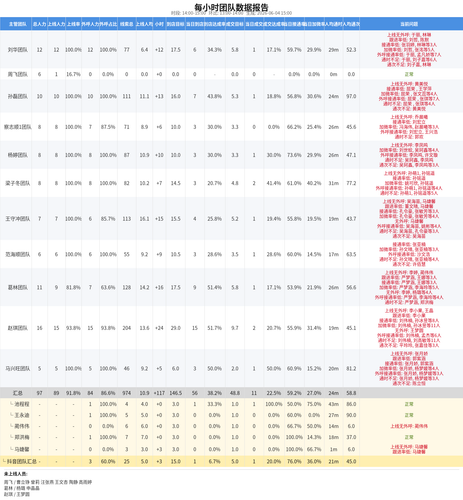Click the 主管团队 column header

click(18, 24)
